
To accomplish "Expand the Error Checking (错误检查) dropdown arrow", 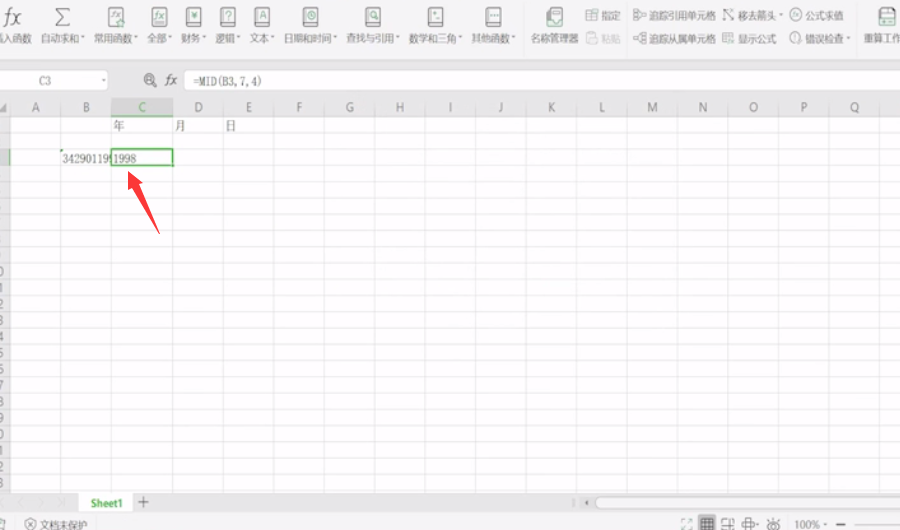I will coord(848,38).
